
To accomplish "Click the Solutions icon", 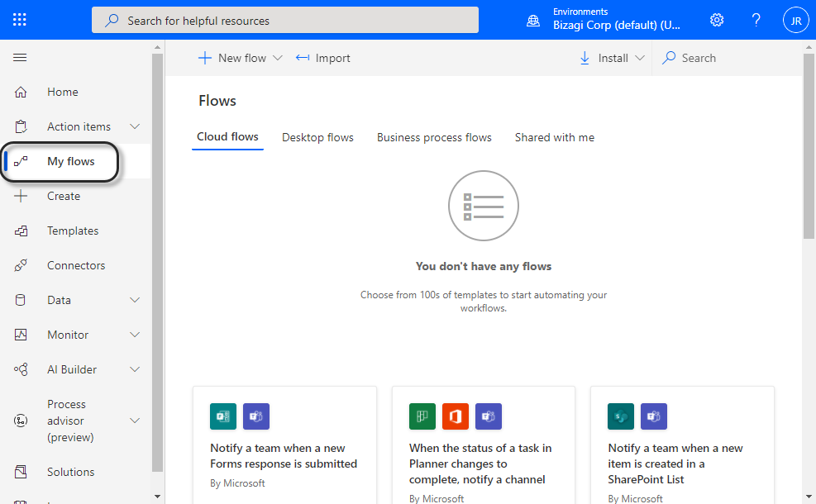I will click(21, 472).
